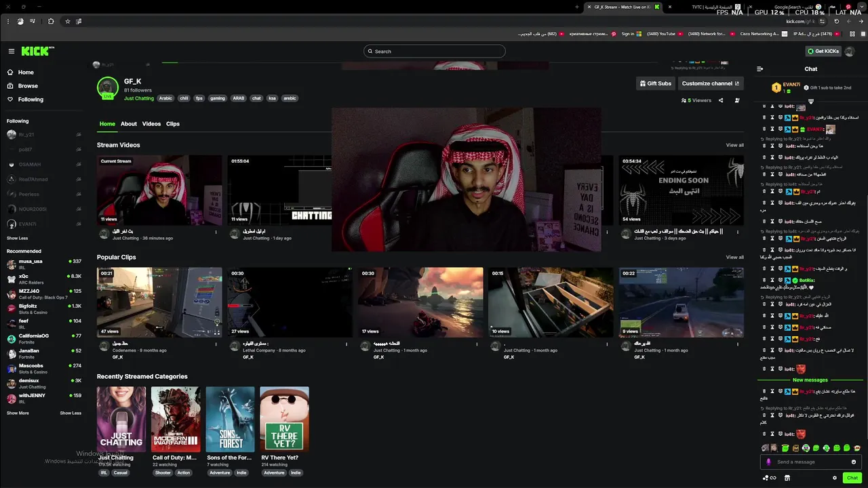This screenshot has width=868, height=488.
Task: Open options menu for Codenames clip
Action: [216, 344]
